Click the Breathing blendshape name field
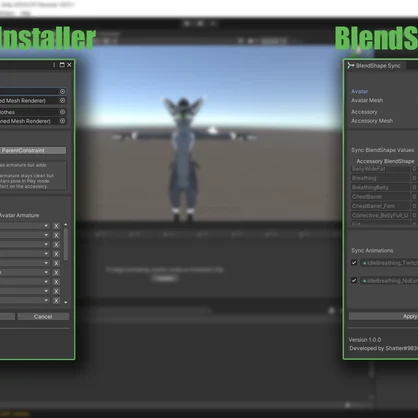Viewport: 418px width, 418px height. (380, 178)
